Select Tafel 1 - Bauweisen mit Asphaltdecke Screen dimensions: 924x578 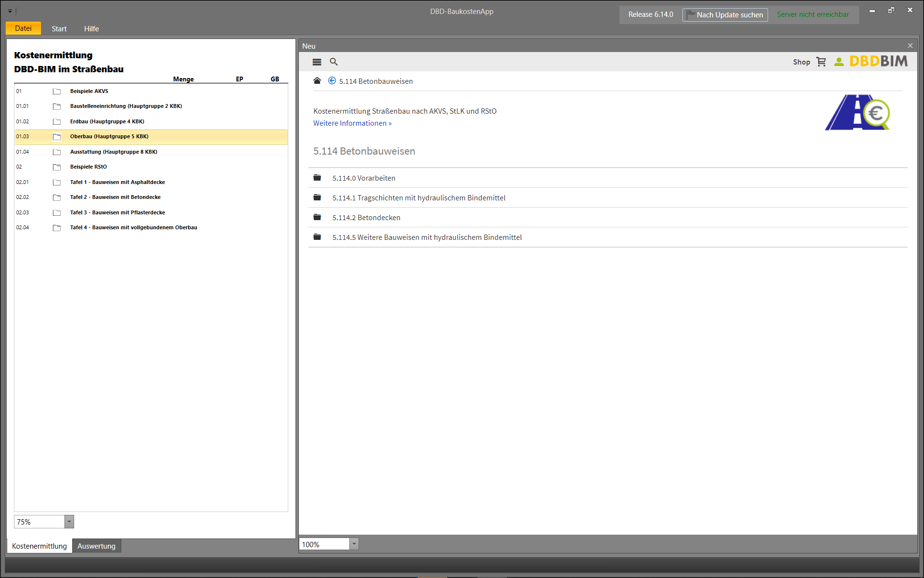click(x=151, y=182)
